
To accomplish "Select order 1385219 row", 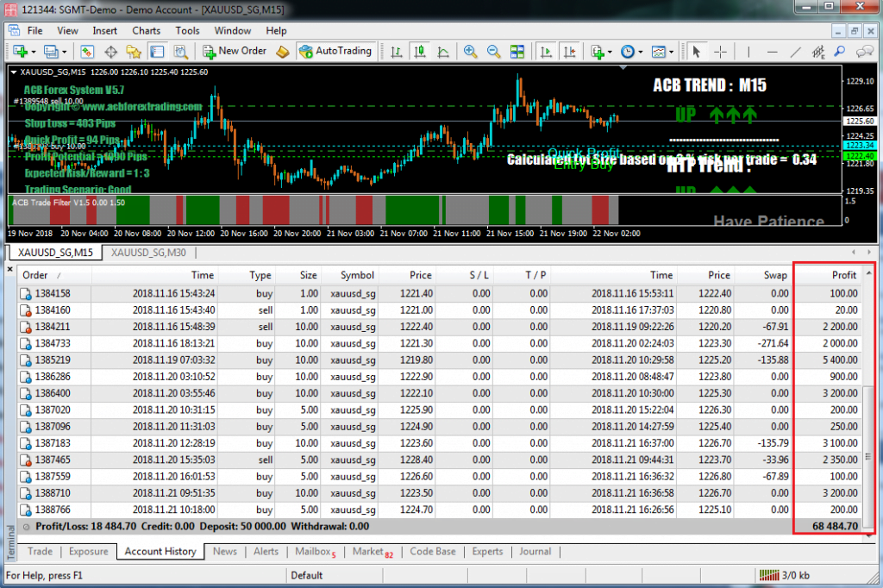I will pos(440,360).
